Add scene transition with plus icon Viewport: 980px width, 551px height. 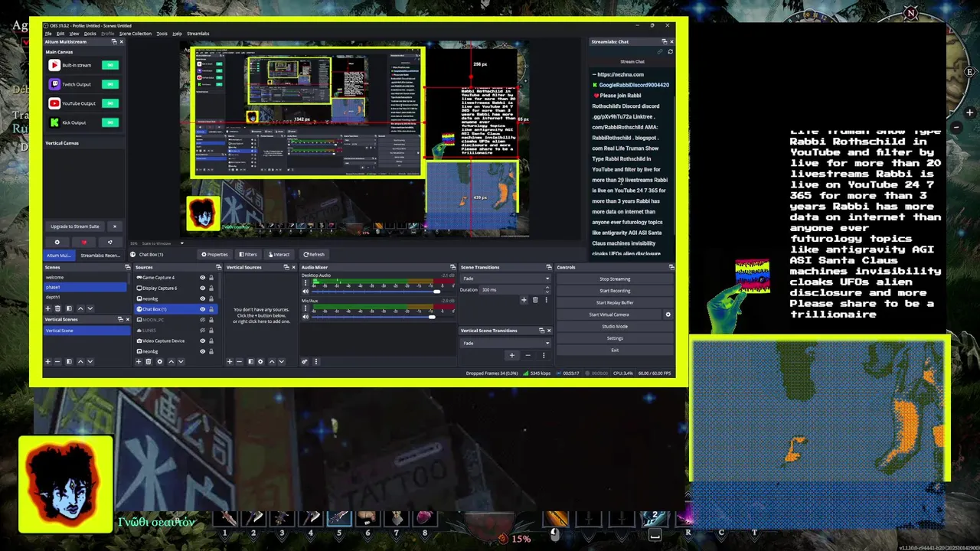point(524,300)
